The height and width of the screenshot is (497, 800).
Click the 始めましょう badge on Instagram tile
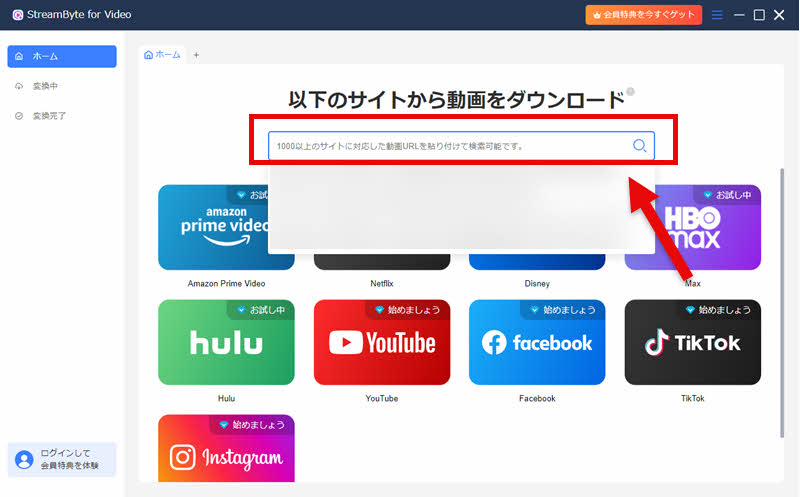[x=252, y=425]
